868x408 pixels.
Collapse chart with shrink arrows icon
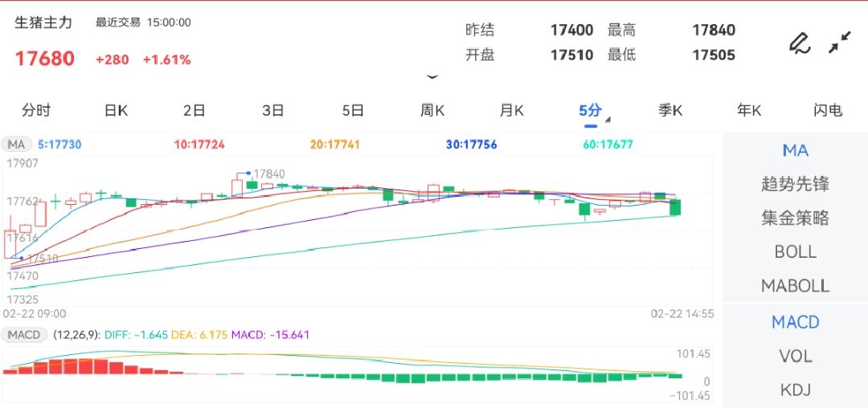pyautogui.click(x=840, y=43)
